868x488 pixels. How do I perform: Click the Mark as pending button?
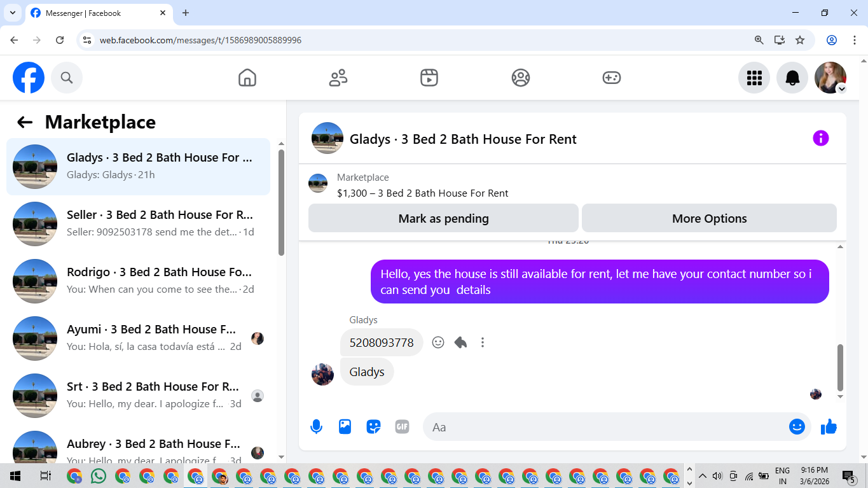(443, 218)
